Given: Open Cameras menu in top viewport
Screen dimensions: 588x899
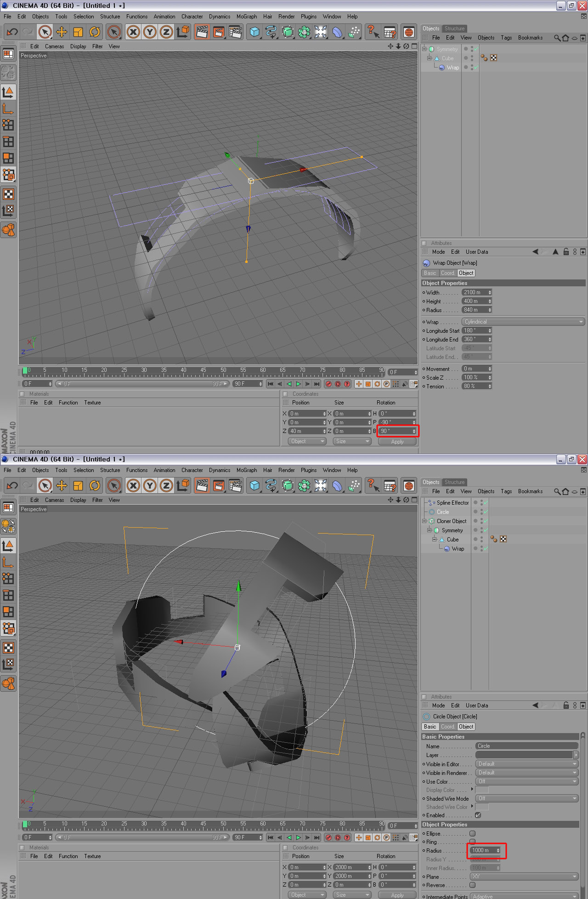Looking at the screenshot, I should [54, 46].
